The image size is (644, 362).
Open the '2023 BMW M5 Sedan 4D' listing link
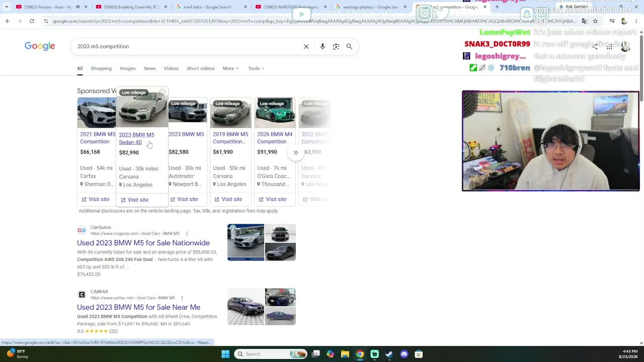click(136, 138)
